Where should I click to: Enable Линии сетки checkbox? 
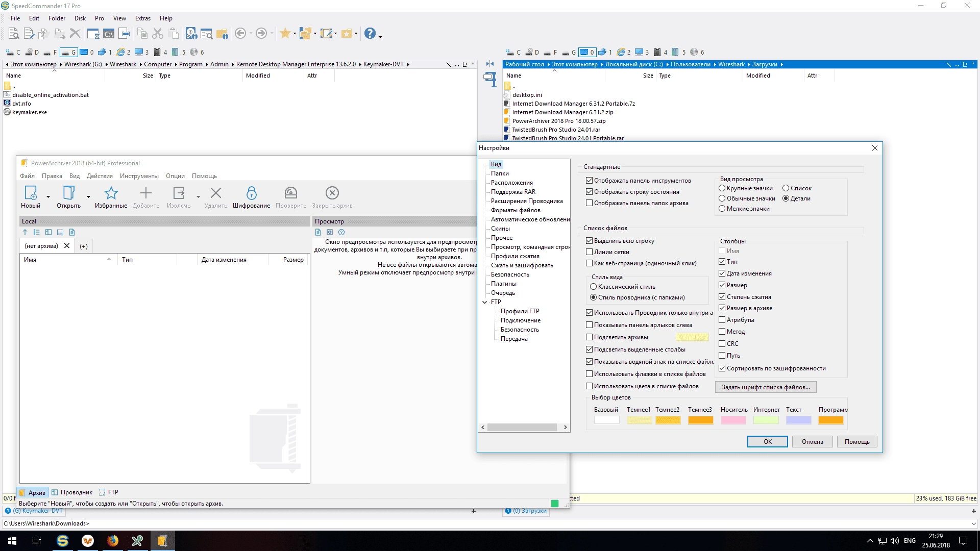point(589,252)
